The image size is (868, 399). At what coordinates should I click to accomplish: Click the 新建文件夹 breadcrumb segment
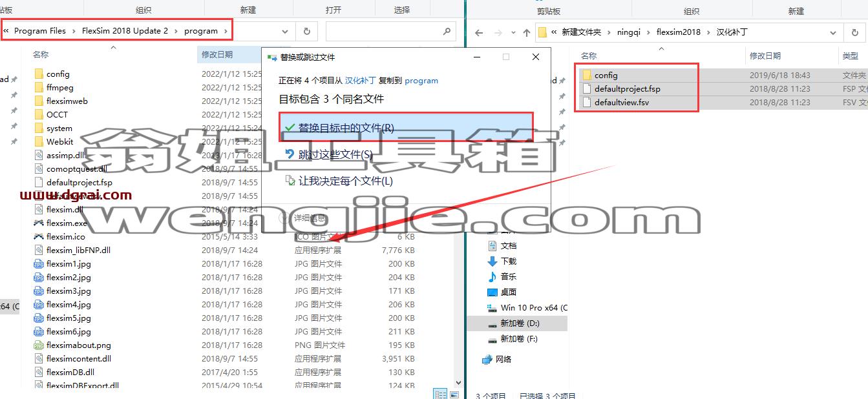pos(581,32)
